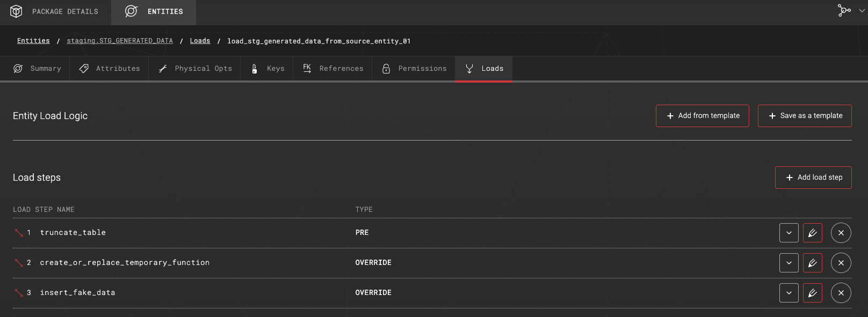
Task: Click Save as a template button
Action: click(804, 116)
